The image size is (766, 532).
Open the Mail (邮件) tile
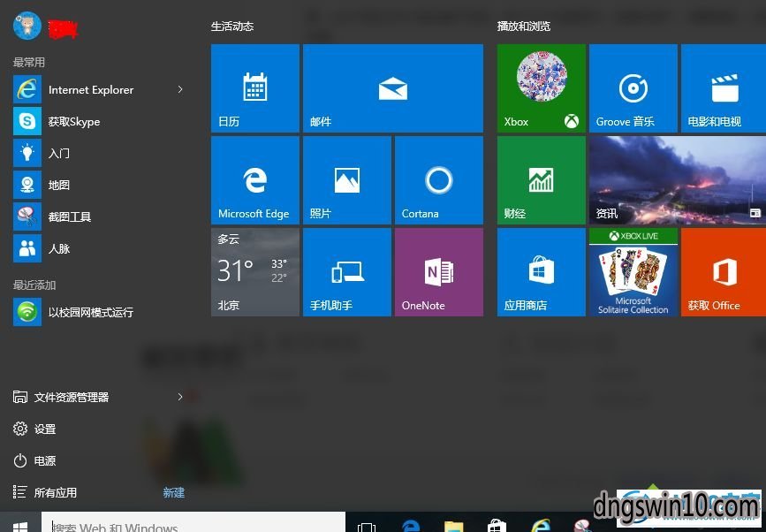393,88
